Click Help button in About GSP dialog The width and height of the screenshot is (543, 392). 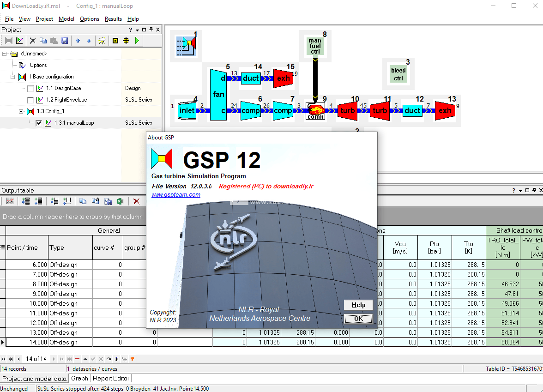coord(358,305)
